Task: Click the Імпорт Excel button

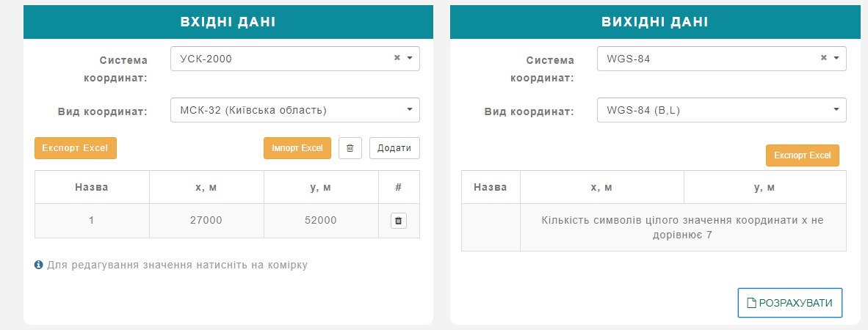Action: 297,148
